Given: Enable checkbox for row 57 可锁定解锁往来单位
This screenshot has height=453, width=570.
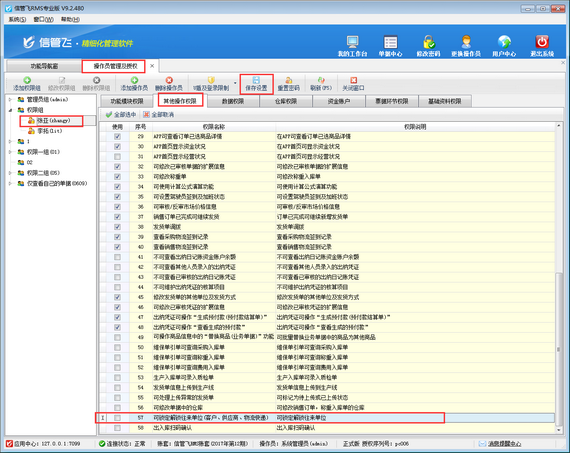Looking at the screenshot, I should [117, 418].
